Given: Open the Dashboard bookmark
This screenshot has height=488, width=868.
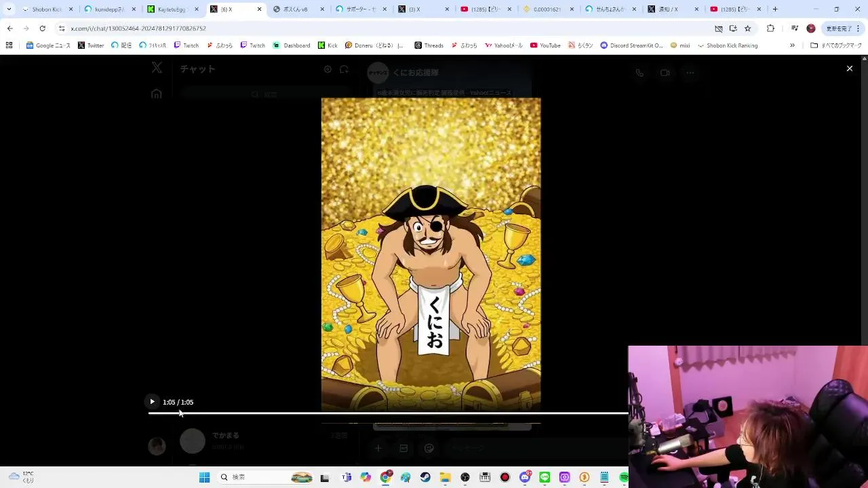Looking at the screenshot, I should pos(292,45).
